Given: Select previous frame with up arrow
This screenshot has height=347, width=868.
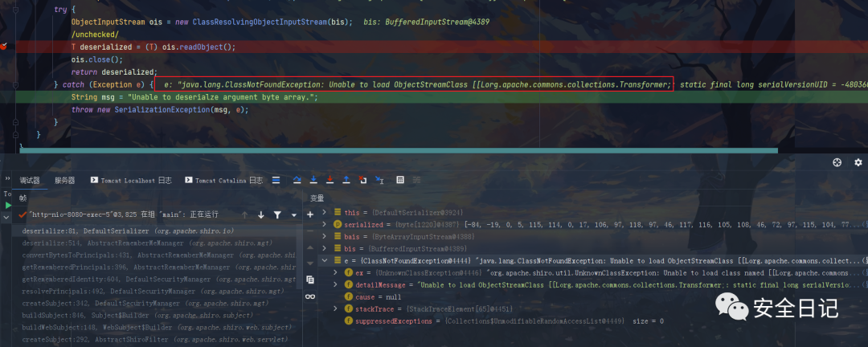Looking at the screenshot, I should click(x=244, y=214).
